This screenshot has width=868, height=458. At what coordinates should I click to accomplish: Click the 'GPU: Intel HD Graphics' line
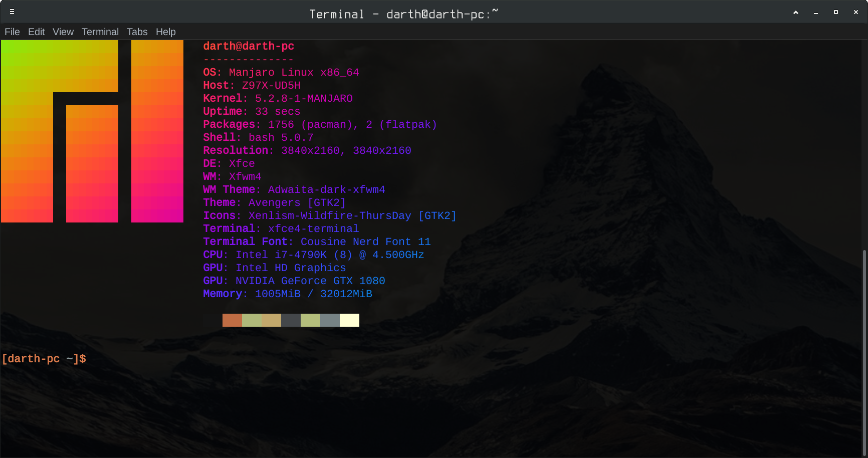[x=275, y=268]
